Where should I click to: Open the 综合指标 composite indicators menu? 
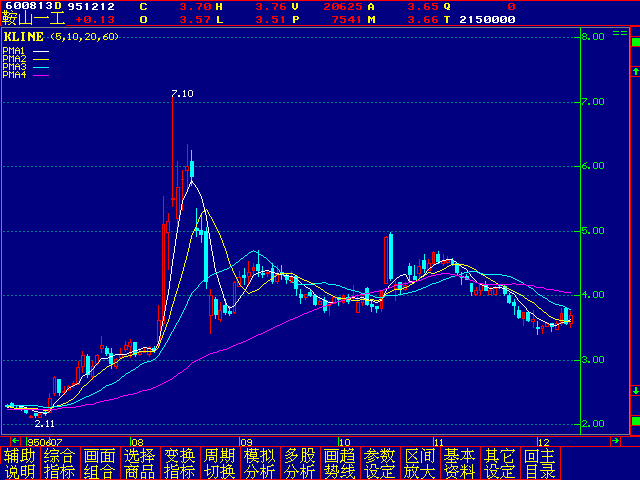(59, 463)
